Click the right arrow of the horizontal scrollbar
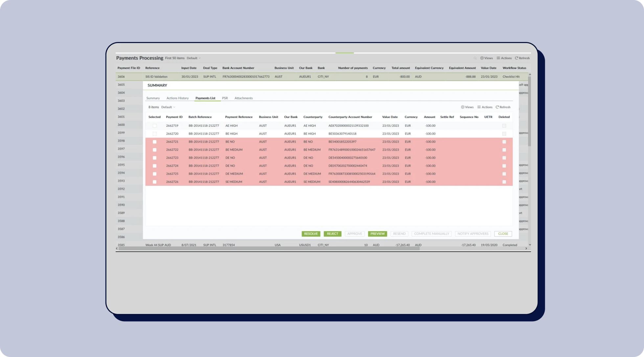Screen dimensions: 644x357 click(526, 248)
